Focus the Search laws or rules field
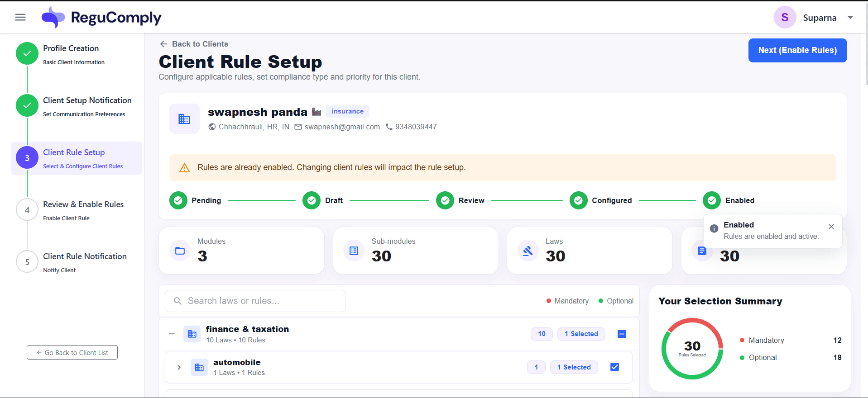The height and width of the screenshot is (398, 868). click(x=255, y=301)
